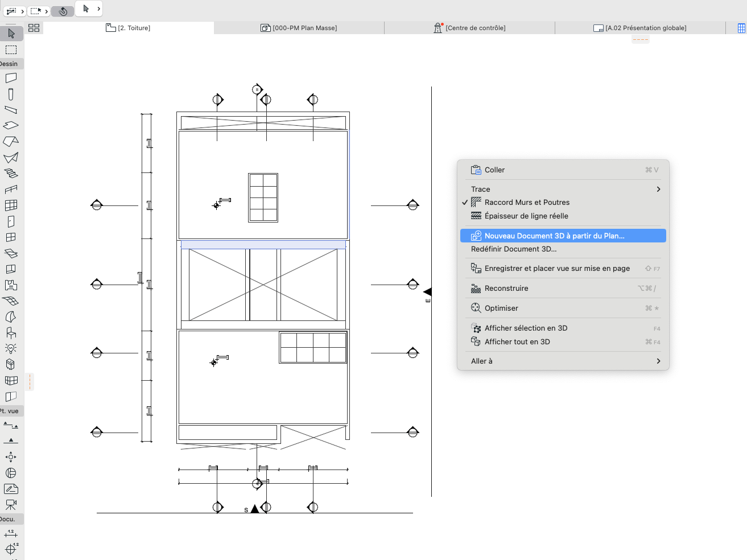Open the tab overview grid icon
The width and height of the screenshot is (747, 560).
(34, 28)
